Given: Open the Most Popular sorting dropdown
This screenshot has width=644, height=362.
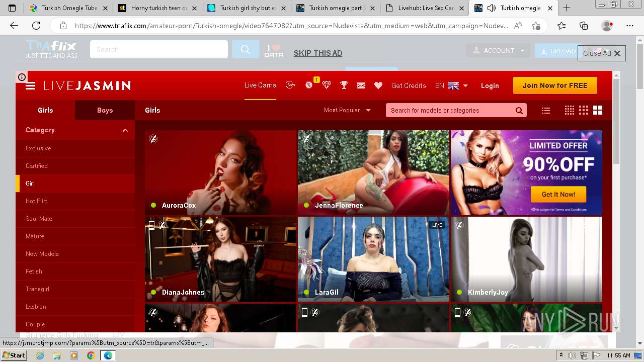Looking at the screenshot, I should [x=347, y=110].
